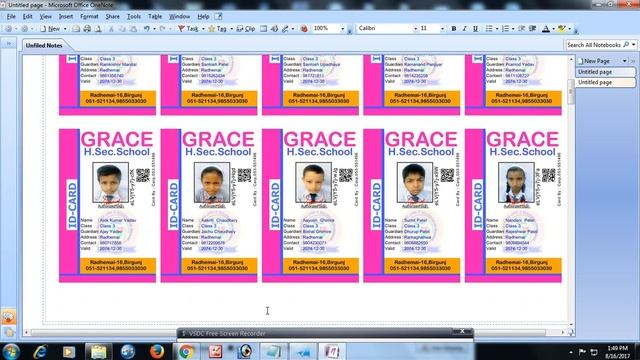Open the Calibri font name dropdown
640x360 pixels.
coord(416,29)
